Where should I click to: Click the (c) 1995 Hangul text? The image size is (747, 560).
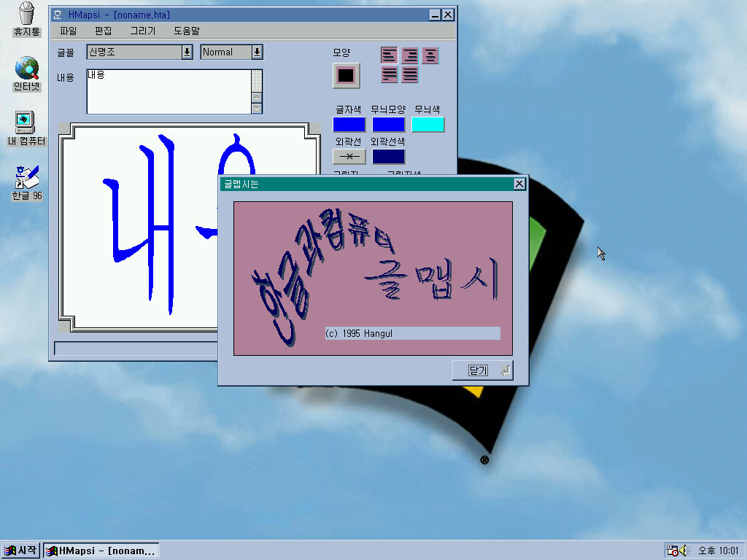(359, 333)
